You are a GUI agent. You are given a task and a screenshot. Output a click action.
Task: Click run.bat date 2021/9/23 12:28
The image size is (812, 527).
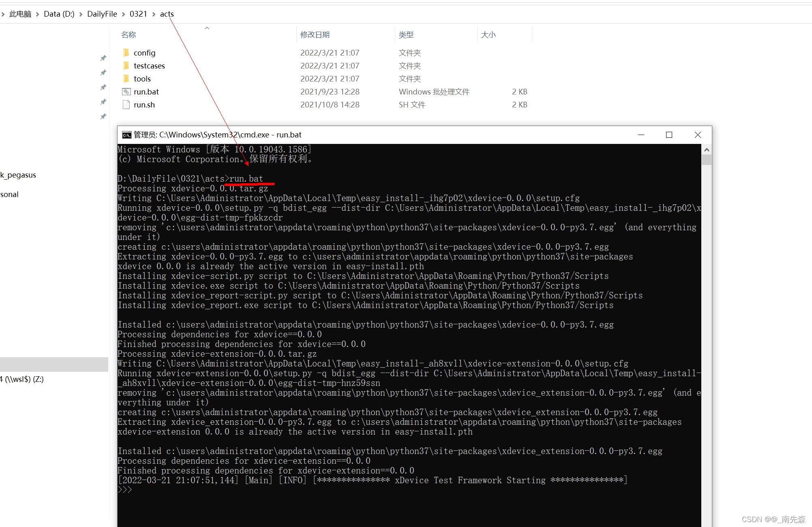coord(330,92)
